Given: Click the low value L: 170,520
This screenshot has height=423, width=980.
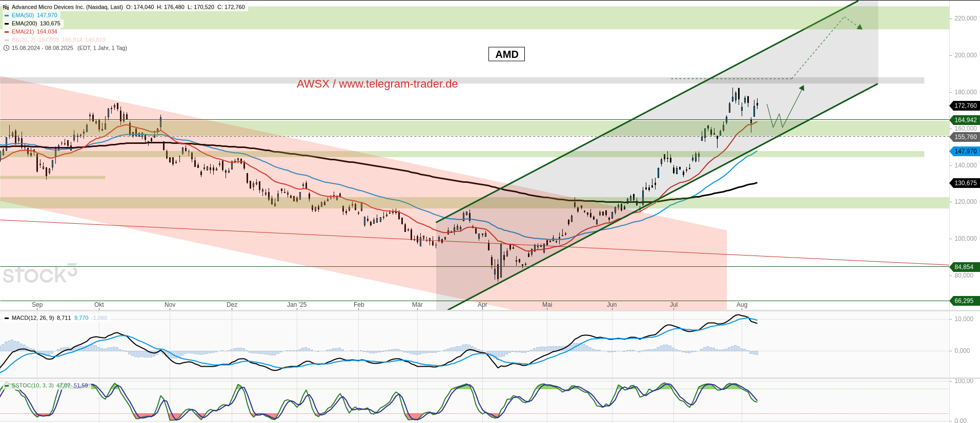Looking at the screenshot, I should [x=201, y=7].
